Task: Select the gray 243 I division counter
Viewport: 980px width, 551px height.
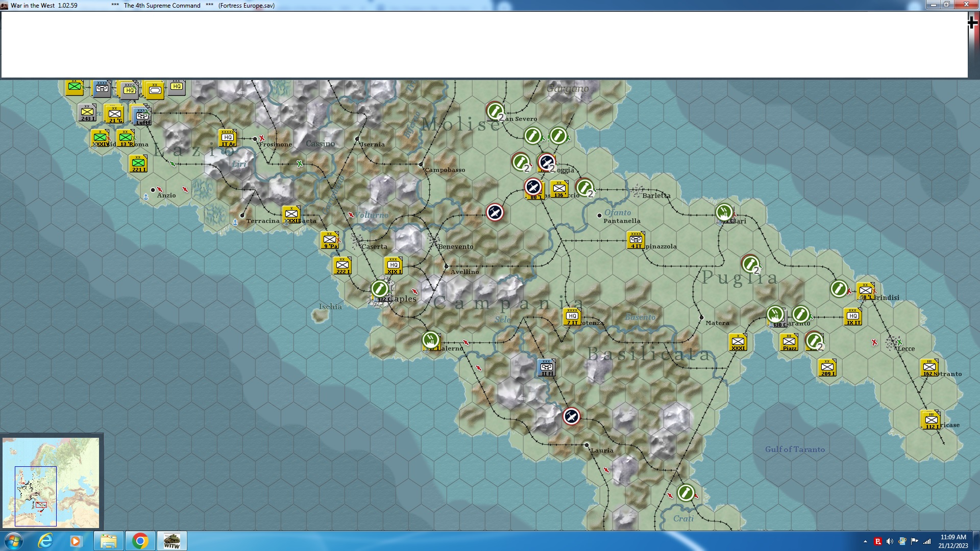Action: 87,113
